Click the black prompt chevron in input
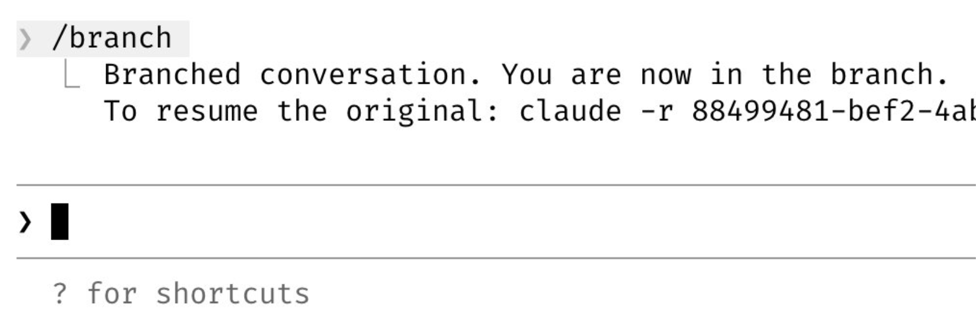Image resolution: width=980 pixels, height=335 pixels. [25, 222]
